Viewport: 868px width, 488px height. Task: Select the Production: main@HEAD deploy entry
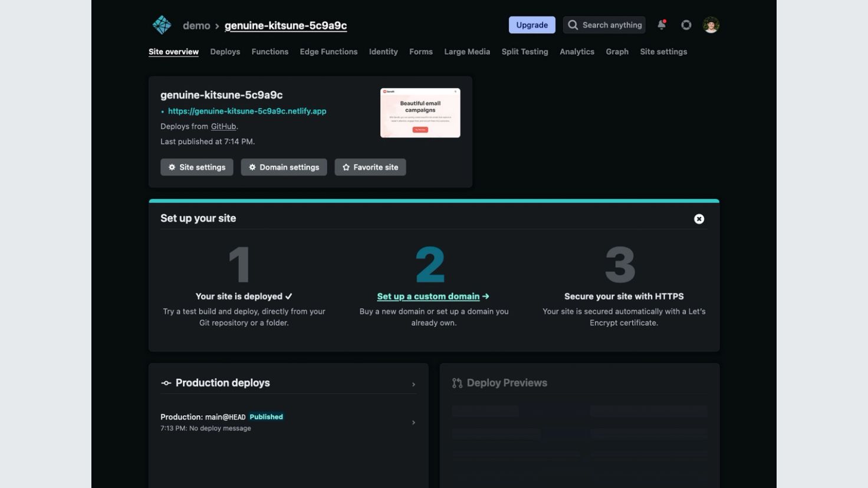point(288,422)
